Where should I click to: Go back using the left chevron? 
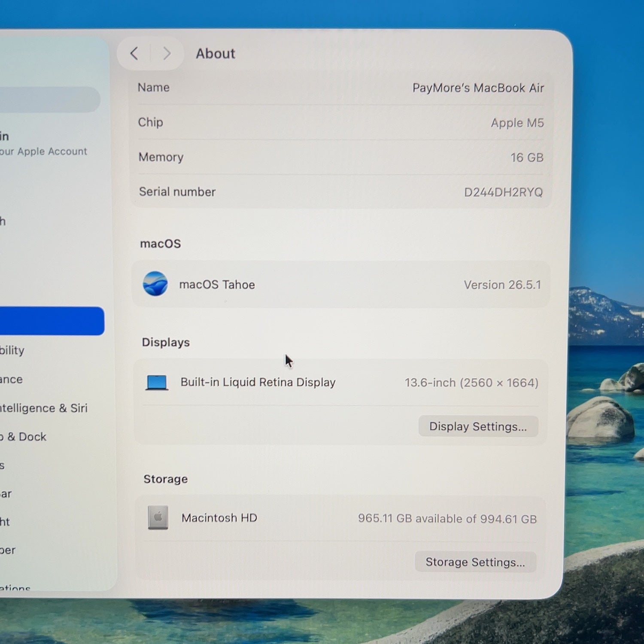click(134, 54)
